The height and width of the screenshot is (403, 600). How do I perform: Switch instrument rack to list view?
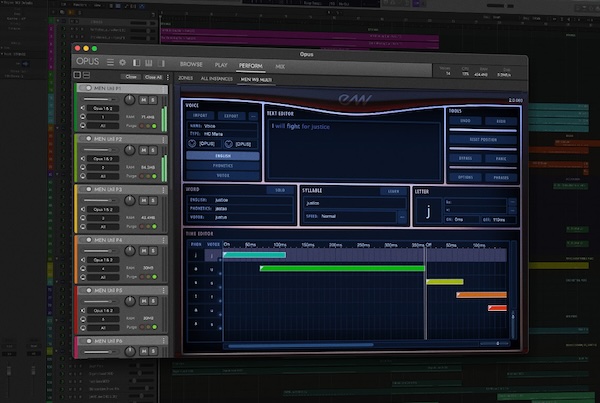pos(86,75)
